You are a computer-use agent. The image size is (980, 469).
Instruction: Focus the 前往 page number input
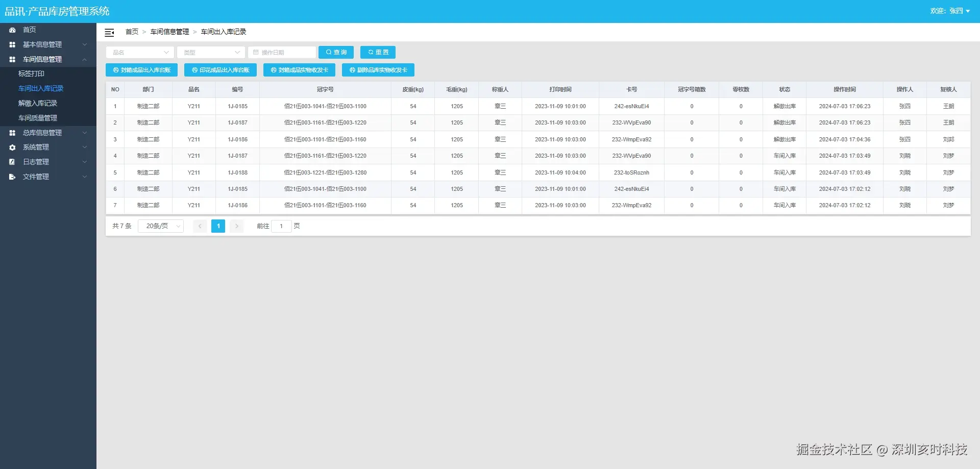pyautogui.click(x=281, y=226)
